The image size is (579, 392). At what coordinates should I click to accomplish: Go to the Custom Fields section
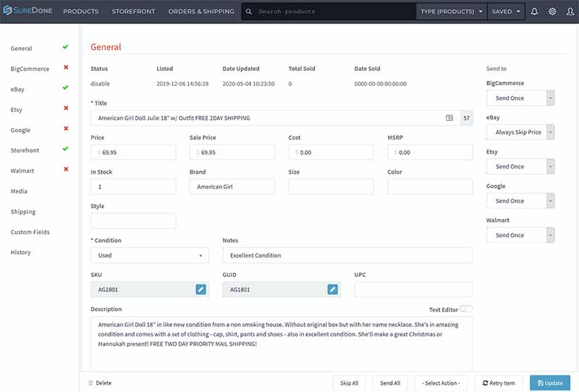[30, 232]
